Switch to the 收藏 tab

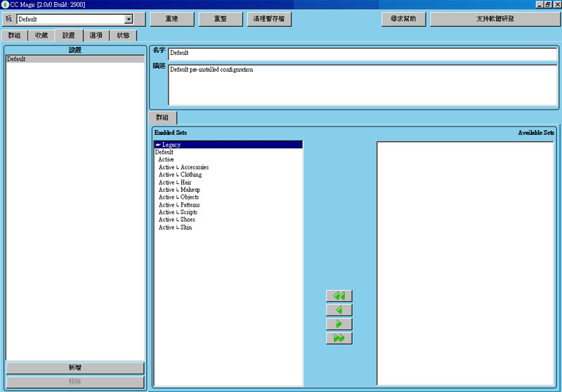(41, 35)
